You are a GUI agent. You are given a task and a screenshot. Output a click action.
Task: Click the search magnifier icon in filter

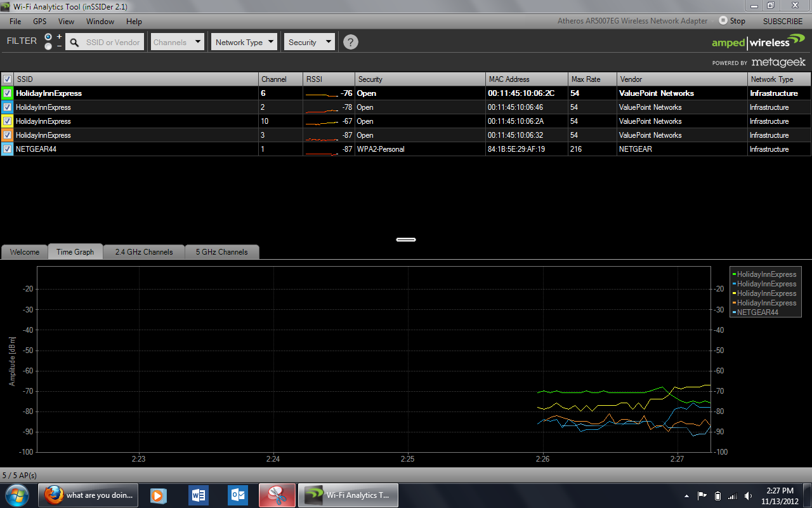[74, 43]
